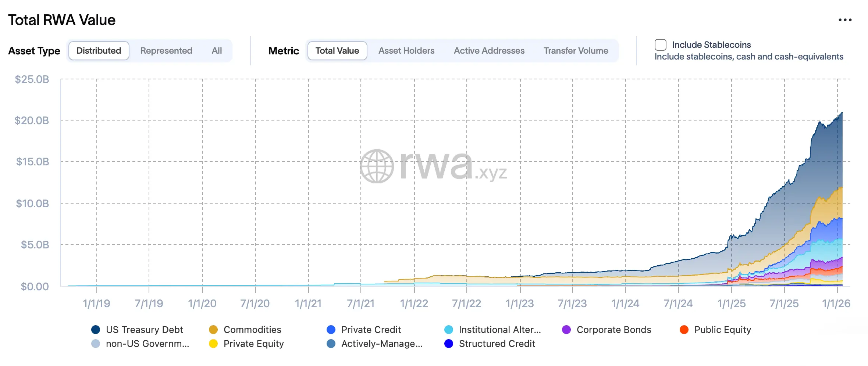Click the purple Corporate Bonds legend dot
The image size is (868, 366).
click(x=566, y=330)
